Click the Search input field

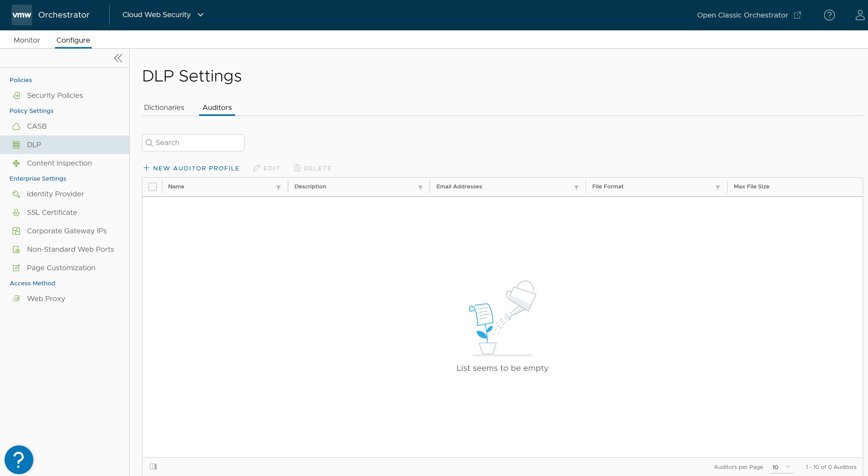[x=193, y=143]
